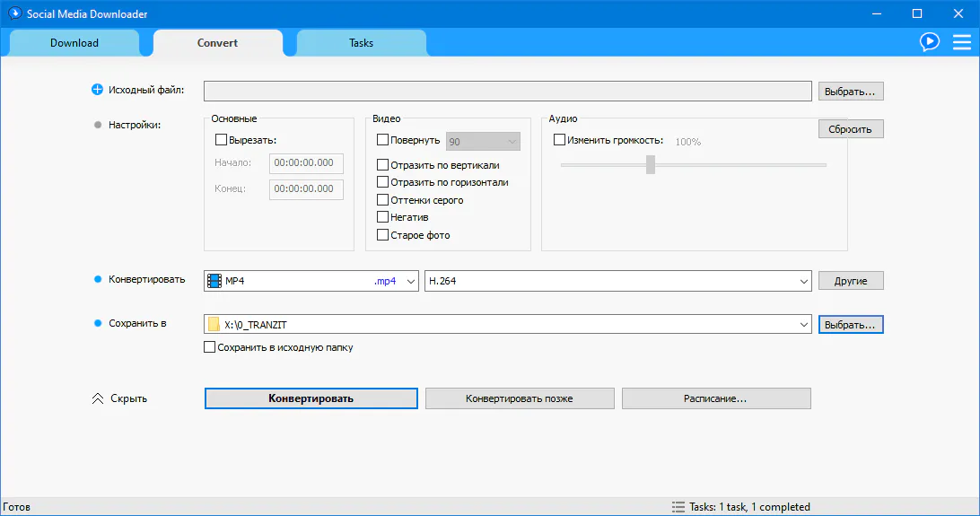Click the MP4 film format icon
Screen dimensions: 980x516
214,281
